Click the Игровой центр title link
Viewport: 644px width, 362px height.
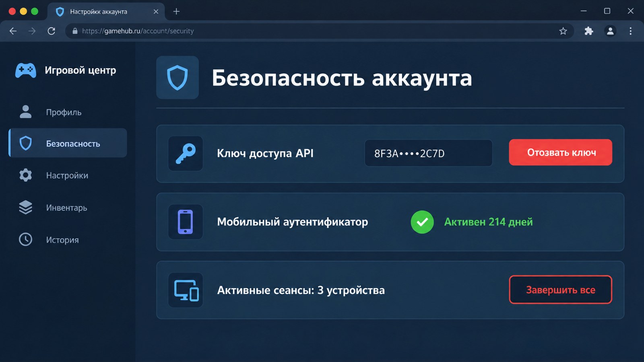pos(80,70)
